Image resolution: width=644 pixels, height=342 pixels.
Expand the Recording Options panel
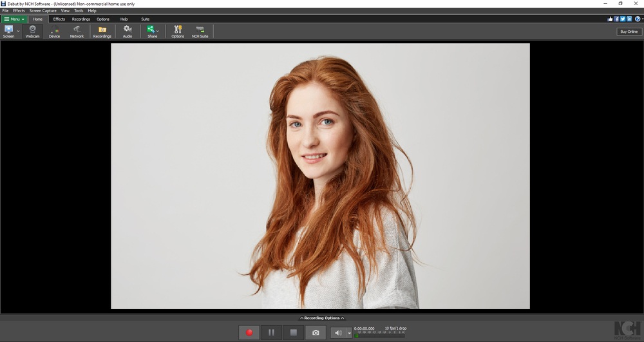(322, 318)
